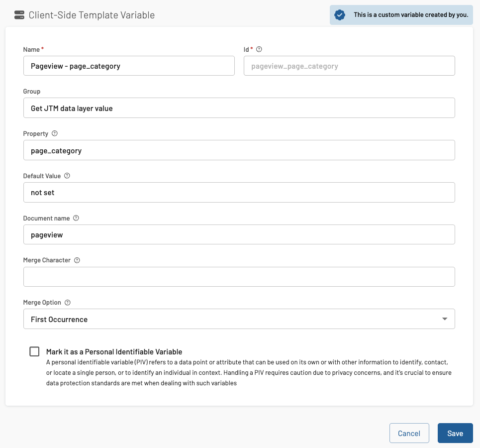Open the First Occurrence combo box
480x448 pixels.
click(x=239, y=319)
